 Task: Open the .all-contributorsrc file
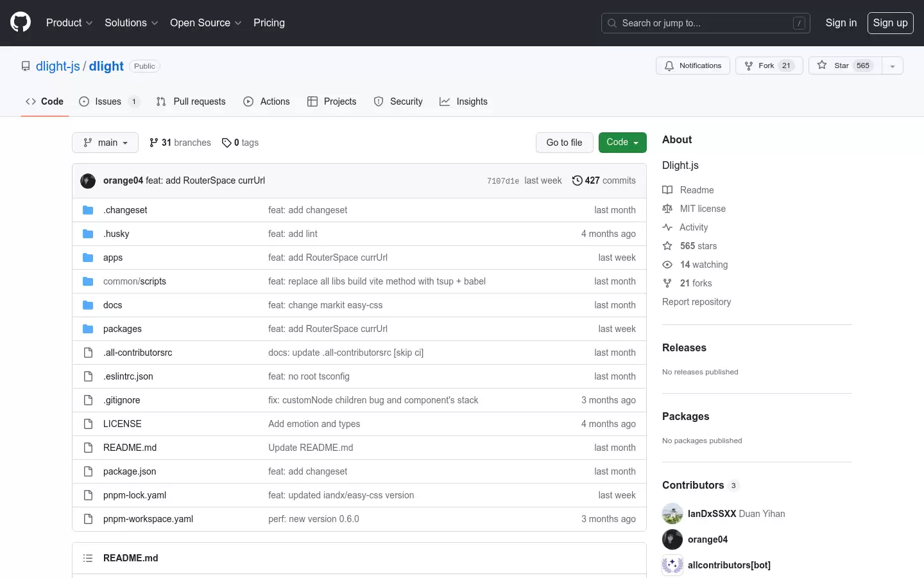(x=138, y=353)
